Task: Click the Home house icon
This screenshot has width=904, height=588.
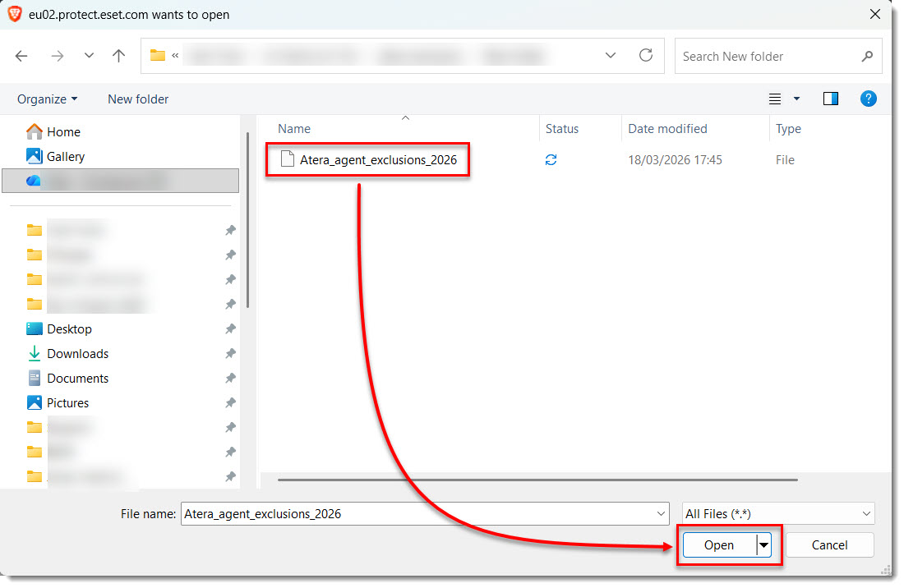Action: [34, 132]
